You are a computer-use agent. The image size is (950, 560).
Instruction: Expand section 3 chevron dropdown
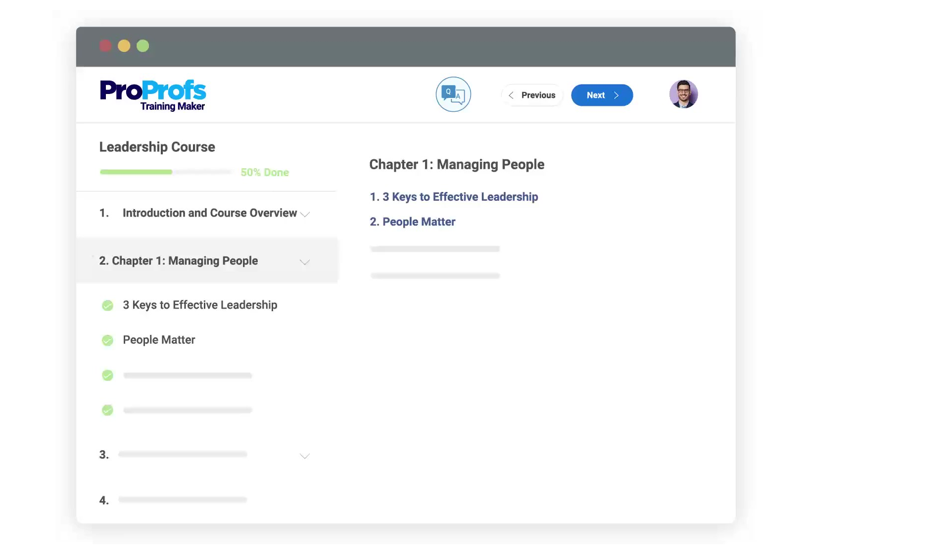[305, 455]
